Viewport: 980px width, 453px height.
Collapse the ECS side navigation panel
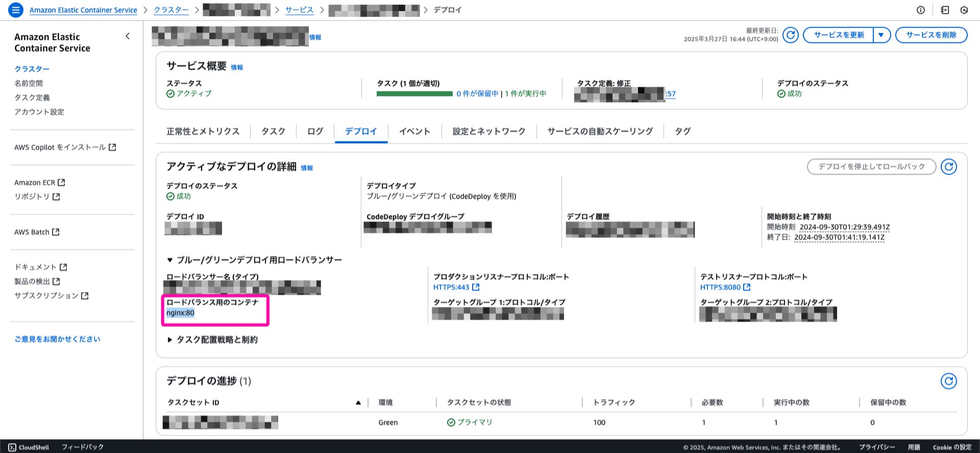tap(128, 36)
